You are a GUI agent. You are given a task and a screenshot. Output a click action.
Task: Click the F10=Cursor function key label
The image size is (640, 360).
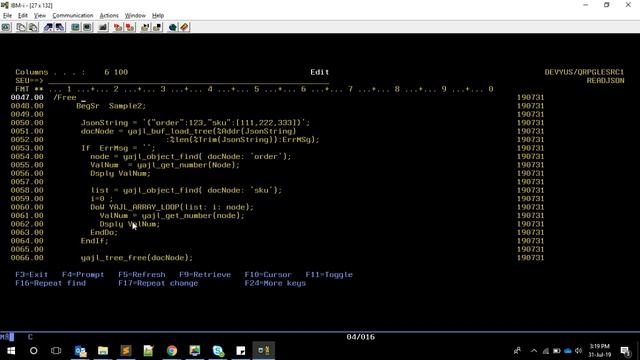(x=268, y=275)
